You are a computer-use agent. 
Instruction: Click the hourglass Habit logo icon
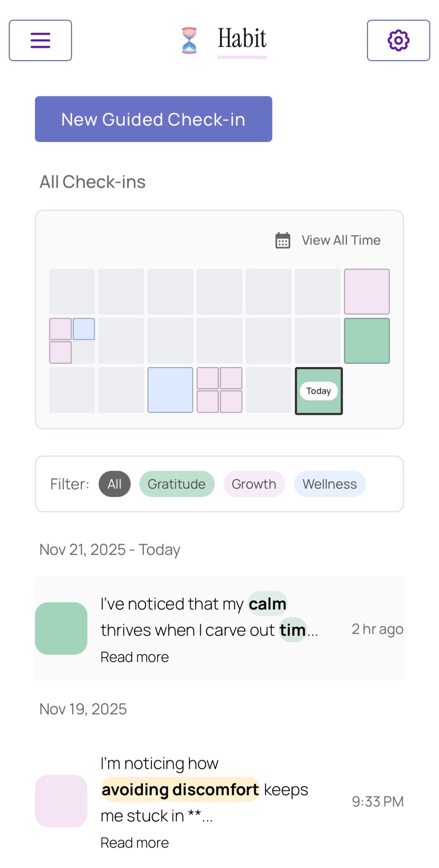coord(189,40)
